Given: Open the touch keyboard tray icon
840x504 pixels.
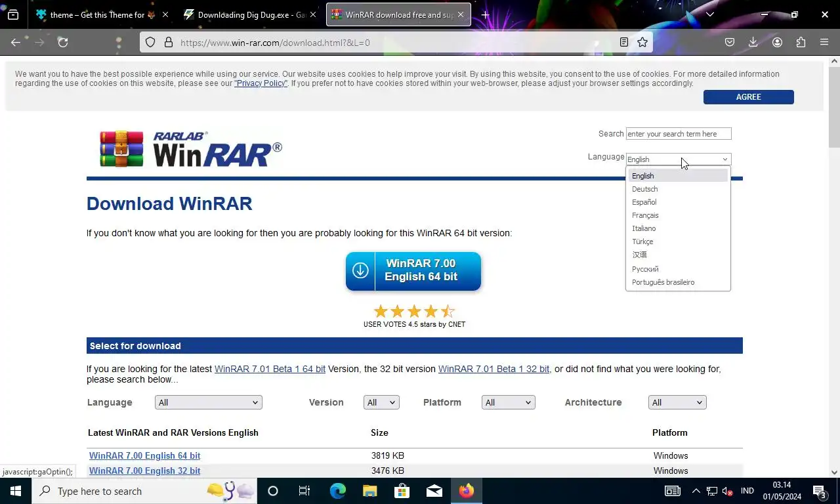Looking at the screenshot, I should [673, 491].
